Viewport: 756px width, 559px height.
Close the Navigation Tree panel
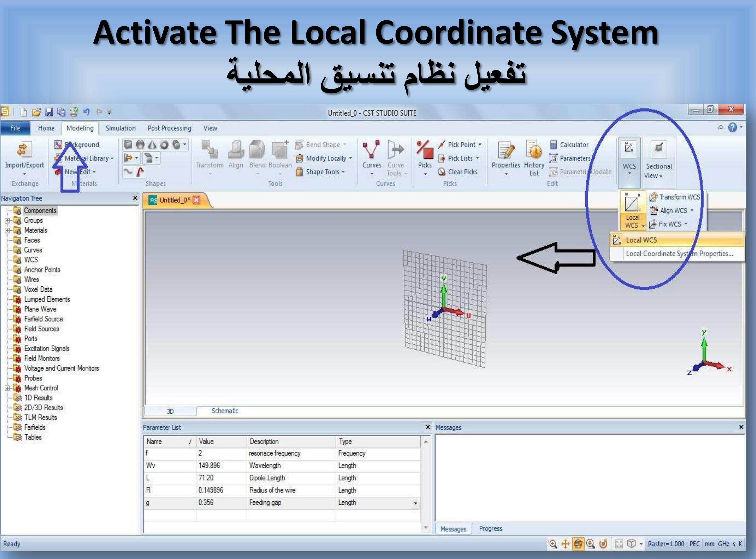click(135, 198)
